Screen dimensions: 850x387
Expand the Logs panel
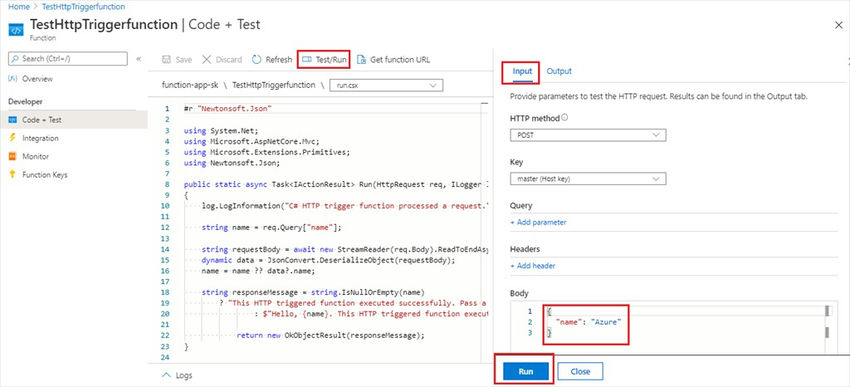coord(177,375)
